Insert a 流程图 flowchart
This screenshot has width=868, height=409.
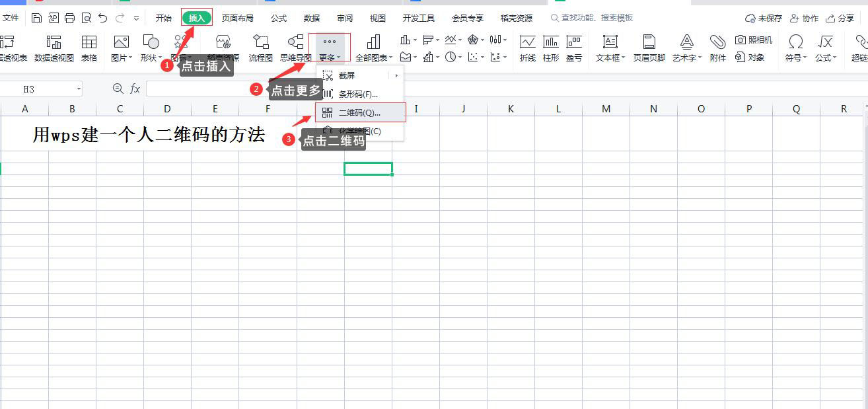click(261, 49)
